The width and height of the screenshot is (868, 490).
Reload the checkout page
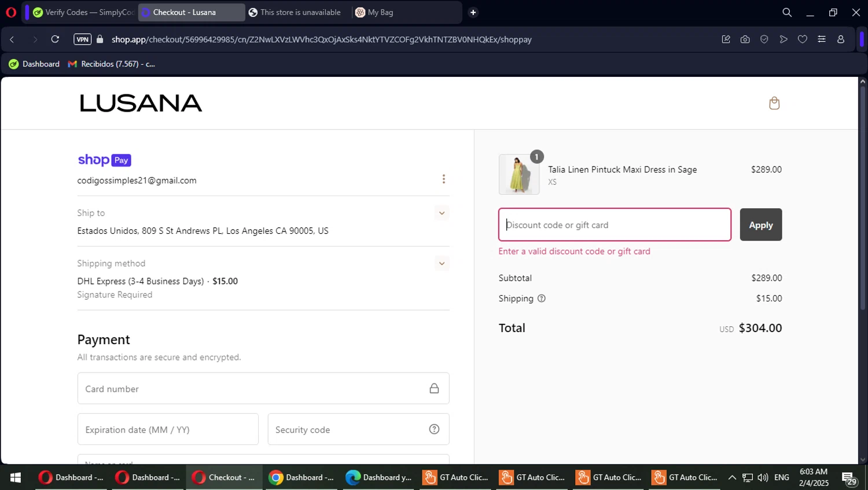[x=55, y=39]
